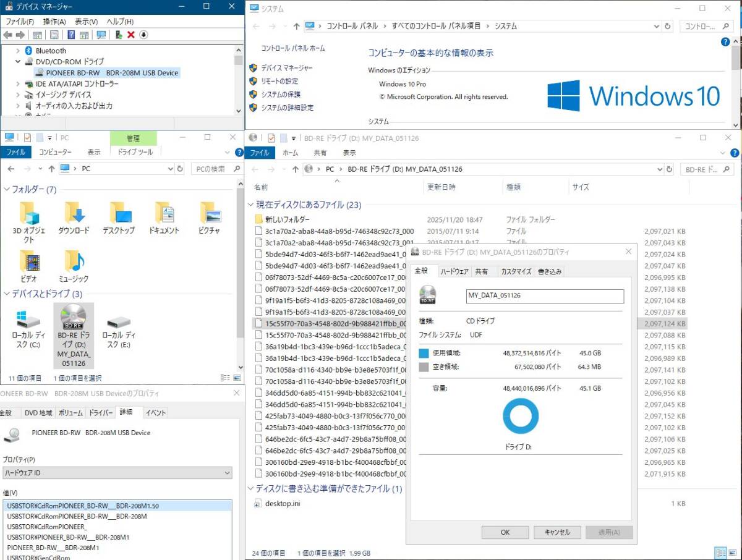Open 表示(V) menu in Device Manager
Image resolution: width=742 pixels, height=560 pixels.
tap(87, 22)
